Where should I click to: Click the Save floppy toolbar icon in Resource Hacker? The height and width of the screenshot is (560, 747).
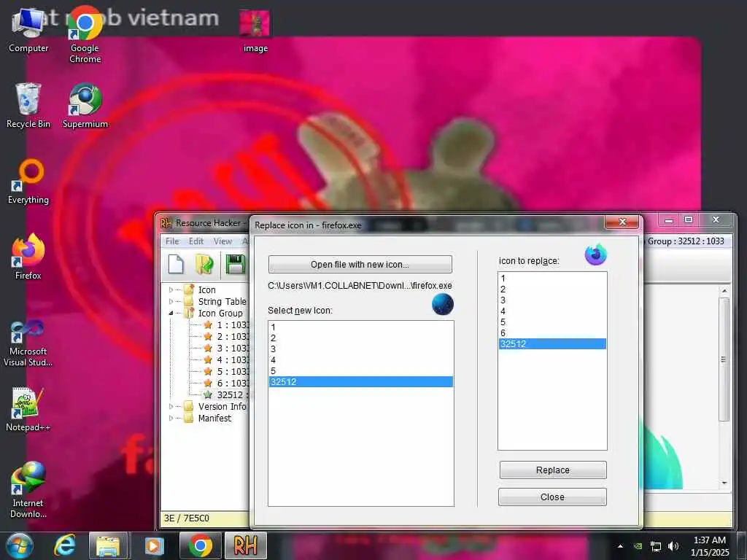point(235,264)
